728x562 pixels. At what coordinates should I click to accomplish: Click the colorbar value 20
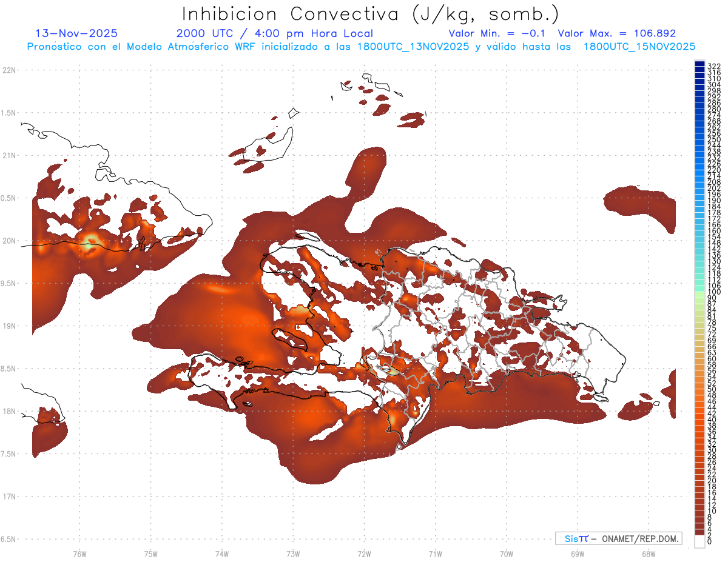point(712,481)
